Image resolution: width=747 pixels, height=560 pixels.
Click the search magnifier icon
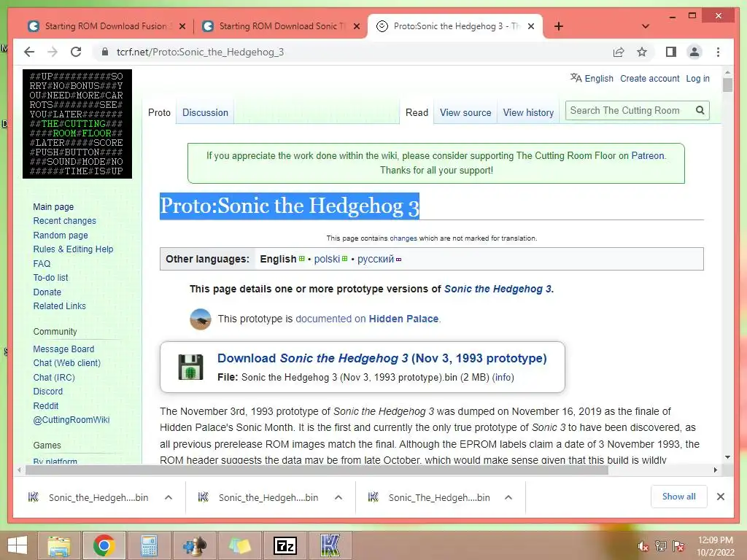click(x=700, y=111)
